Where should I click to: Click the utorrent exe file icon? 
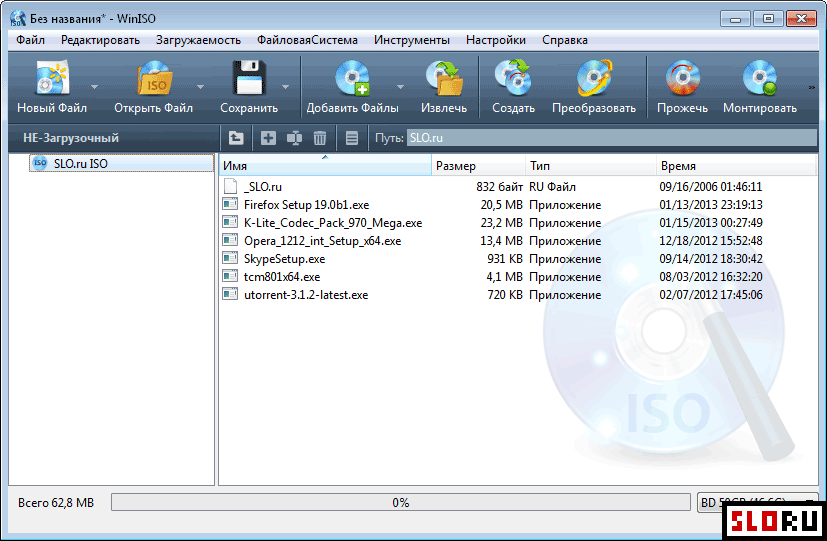(230, 294)
